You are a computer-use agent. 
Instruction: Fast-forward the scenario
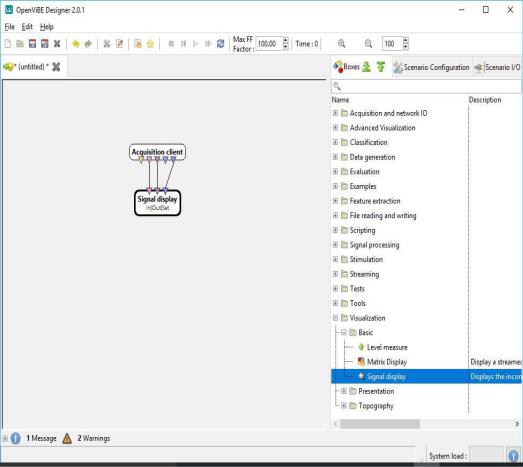tap(208, 44)
